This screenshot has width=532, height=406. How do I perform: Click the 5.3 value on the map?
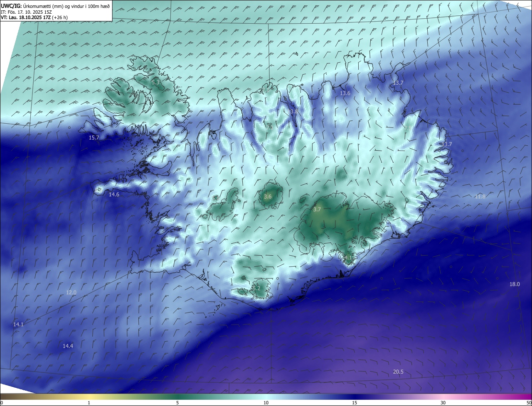156,83
